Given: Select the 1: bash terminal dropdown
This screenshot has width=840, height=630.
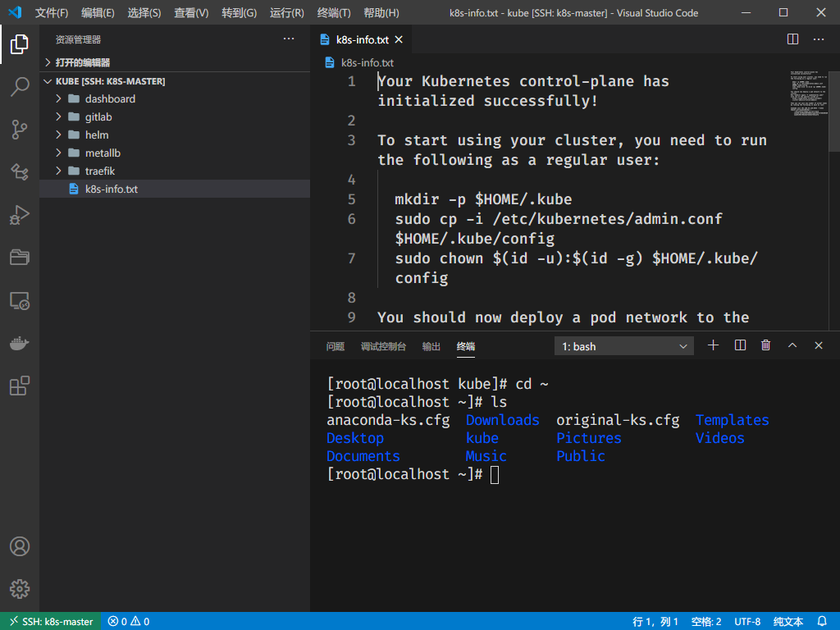Looking at the screenshot, I should point(624,347).
